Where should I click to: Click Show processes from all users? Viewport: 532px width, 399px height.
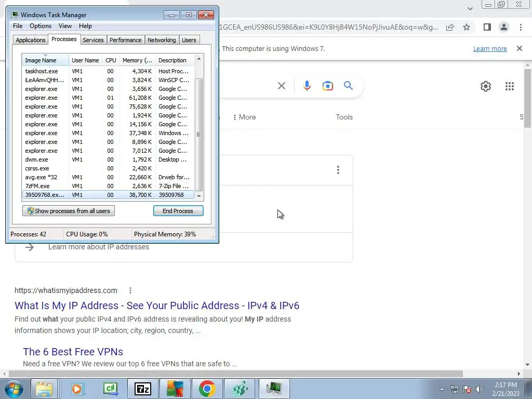tap(69, 211)
